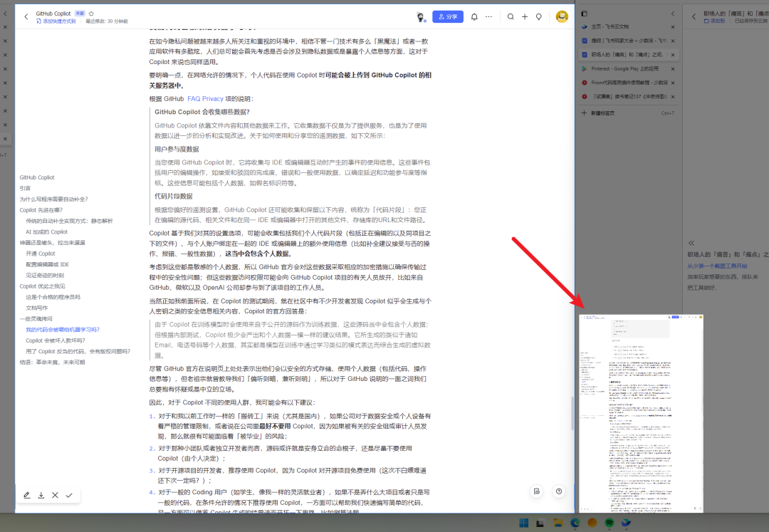Click the download save icon in screenshot toolbar
This screenshot has height=532, width=769.
[x=41, y=495]
